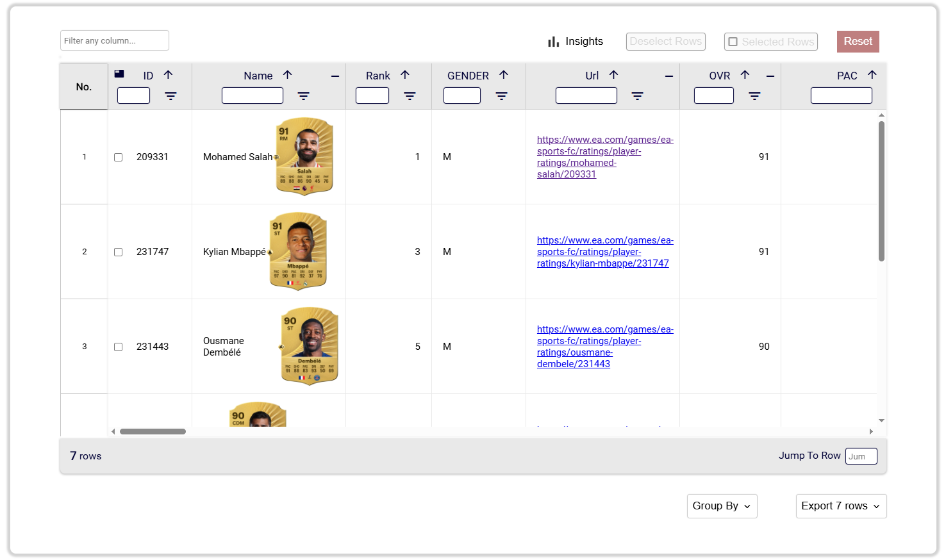Sort PAC column using its arrow icon
The width and height of the screenshot is (946, 560).
pos(872,75)
